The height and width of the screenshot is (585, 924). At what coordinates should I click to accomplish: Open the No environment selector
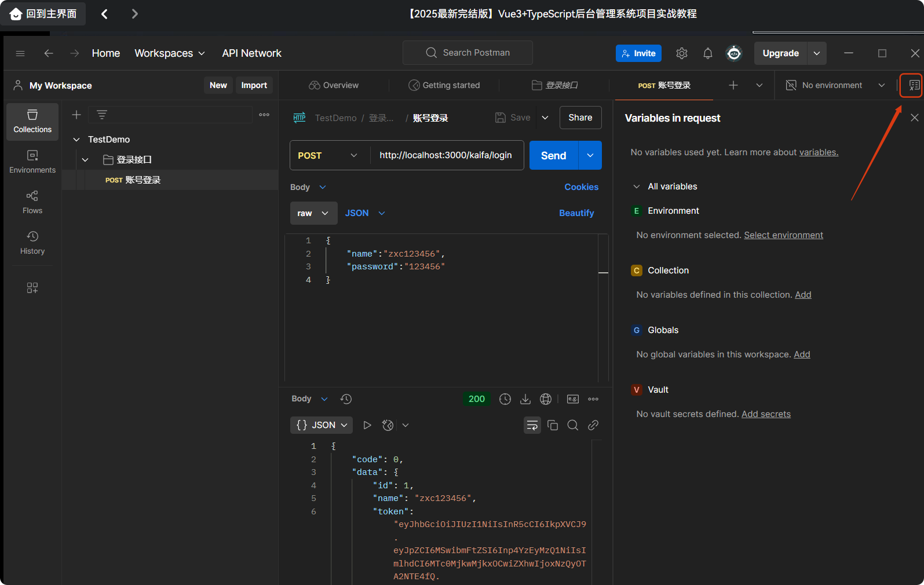(835, 85)
